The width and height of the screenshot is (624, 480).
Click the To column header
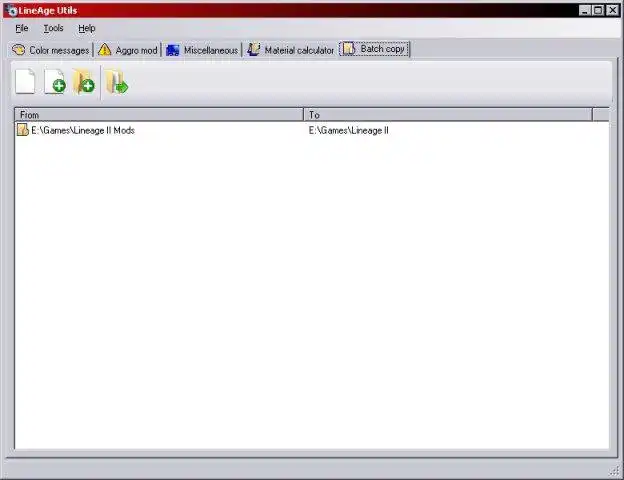click(448, 115)
